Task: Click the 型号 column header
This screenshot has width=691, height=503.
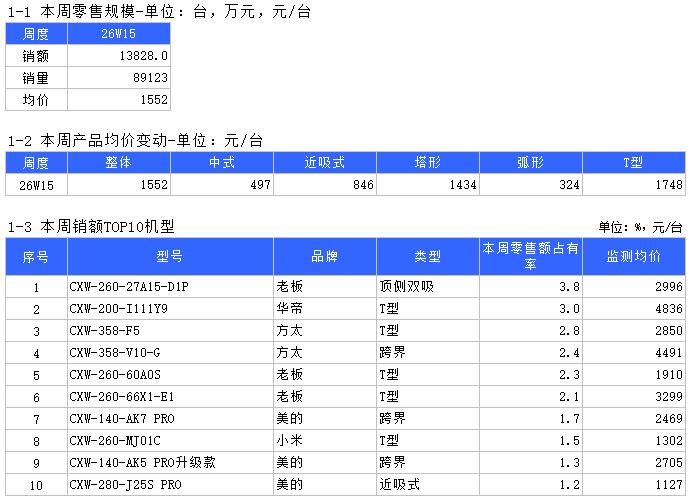Action: 170,257
